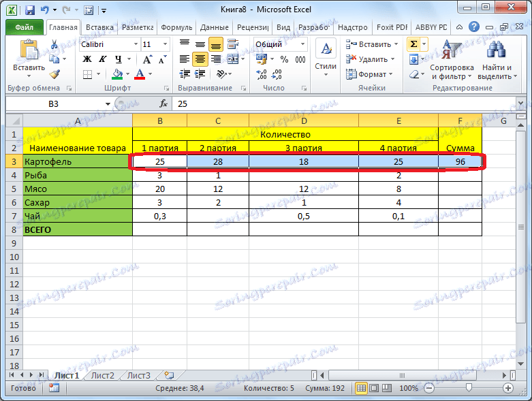This screenshot has height=401, width=532.
Task: Switch to the Вставка ribbon tab
Action: [99, 27]
